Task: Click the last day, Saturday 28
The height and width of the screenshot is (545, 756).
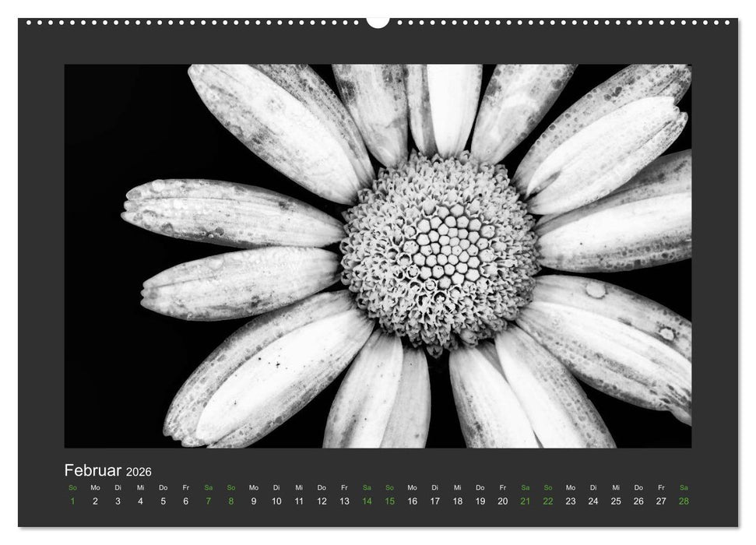Action: (684, 501)
